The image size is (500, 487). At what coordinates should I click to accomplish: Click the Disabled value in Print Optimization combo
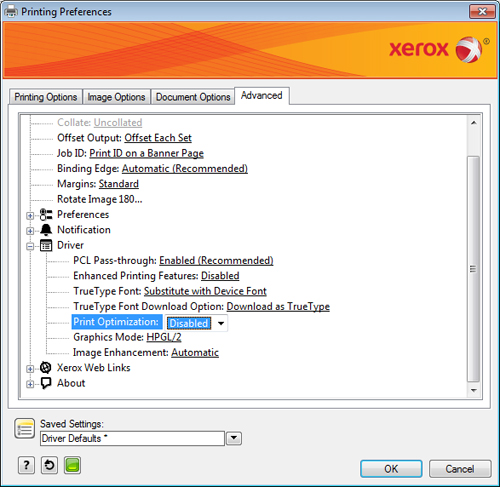coord(189,323)
